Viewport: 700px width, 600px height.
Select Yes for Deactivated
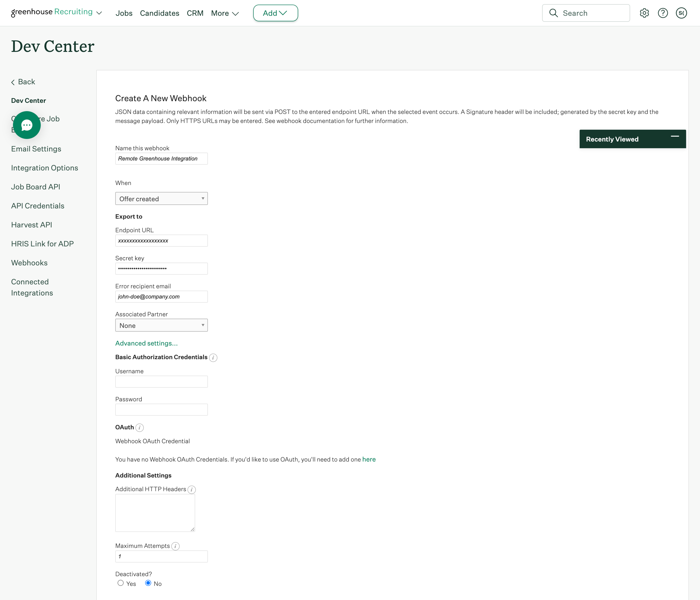tap(121, 583)
